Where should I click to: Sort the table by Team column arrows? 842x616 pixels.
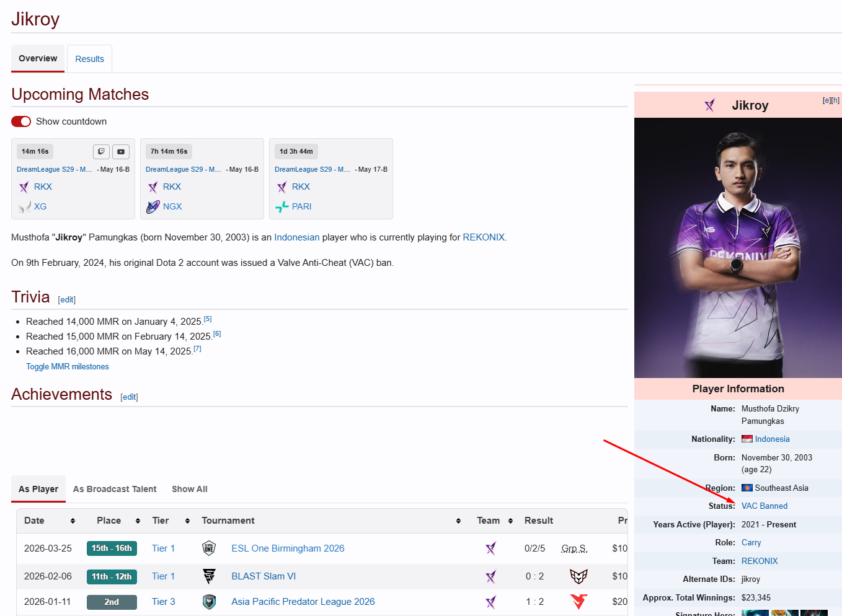(x=510, y=521)
